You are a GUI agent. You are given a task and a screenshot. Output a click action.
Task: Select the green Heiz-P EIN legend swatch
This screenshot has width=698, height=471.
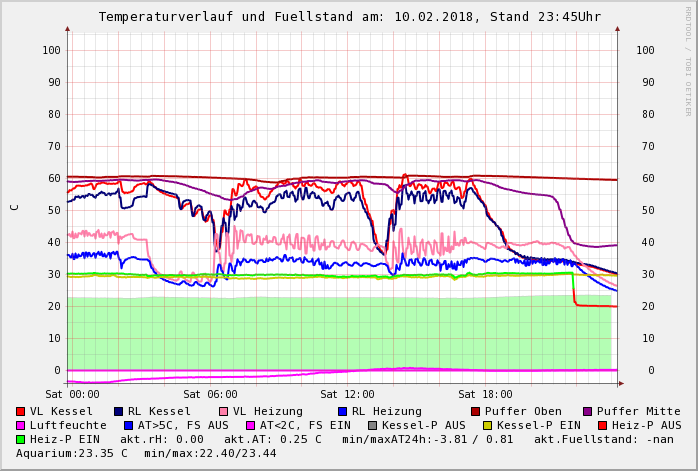[x=21, y=439]
